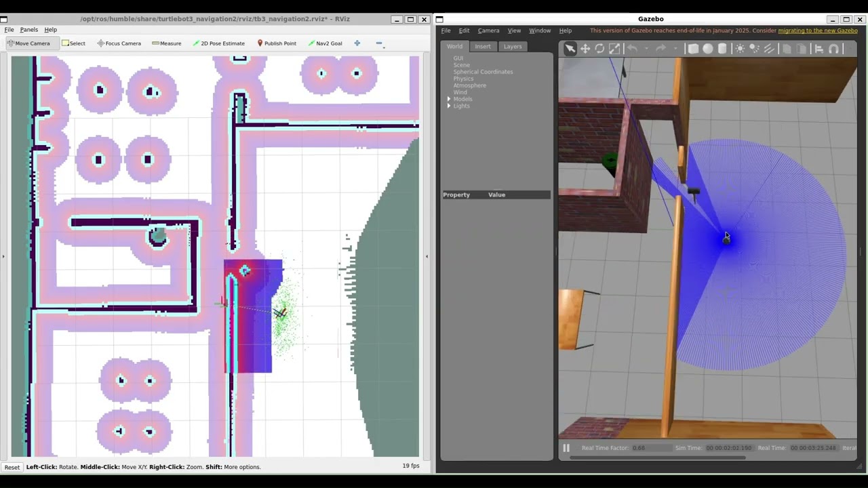Image resolution: width=868 pixels, height=488 pixels.
Task: Activate the RViz Select tool
Action: point(73,43)
